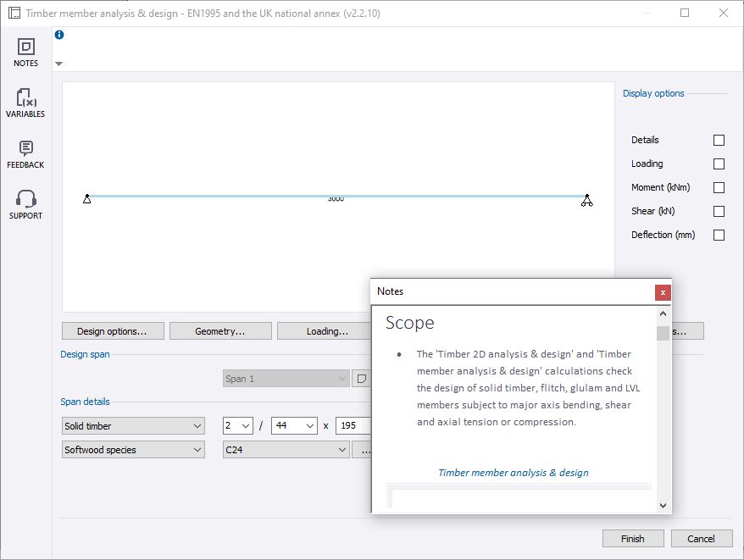Select the left pinned support symbol on the beam
This screenshot has width=744, height=560.
pyautogui.click(x=87, y=199)
